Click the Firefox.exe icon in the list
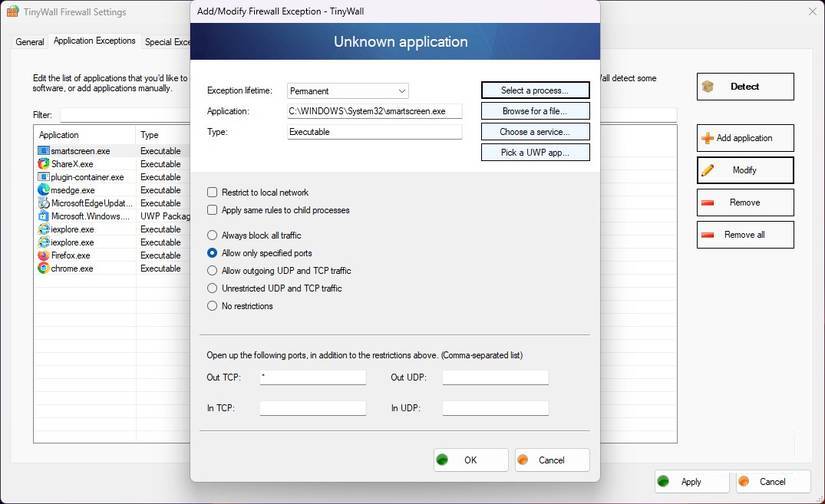 [43, 255]
